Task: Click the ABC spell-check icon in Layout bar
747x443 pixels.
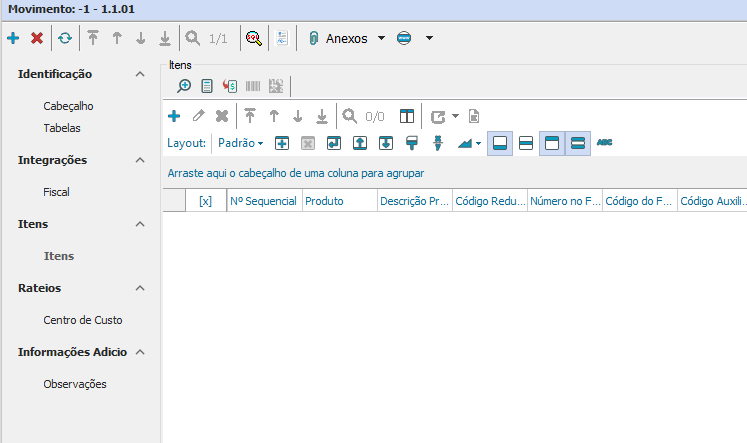Action: pos(605,143)
